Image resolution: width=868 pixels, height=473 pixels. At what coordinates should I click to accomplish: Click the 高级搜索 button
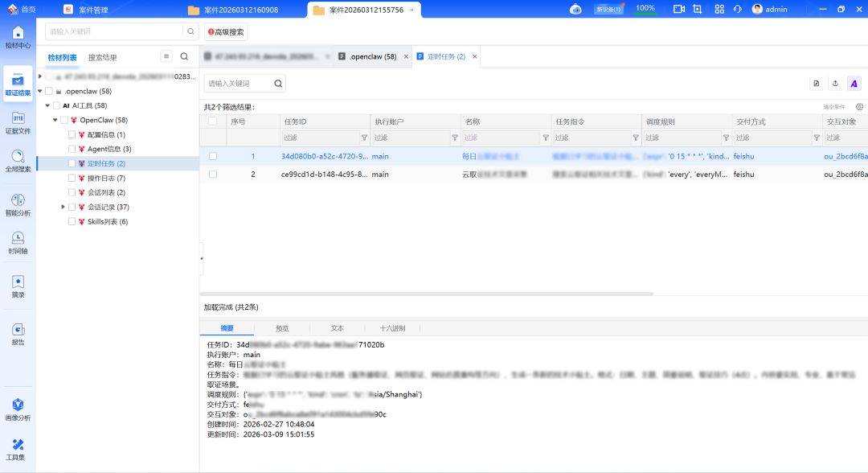226,32
